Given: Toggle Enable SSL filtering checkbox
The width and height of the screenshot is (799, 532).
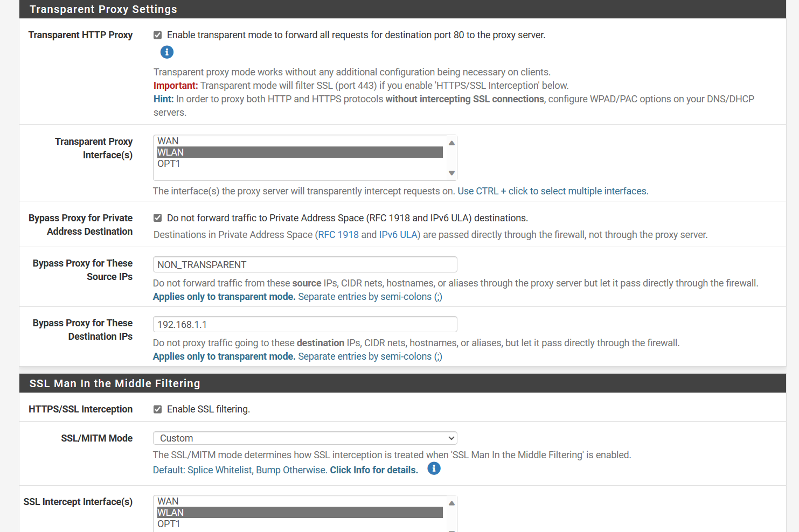Looking at the screenshot, I should coord(157,409).
